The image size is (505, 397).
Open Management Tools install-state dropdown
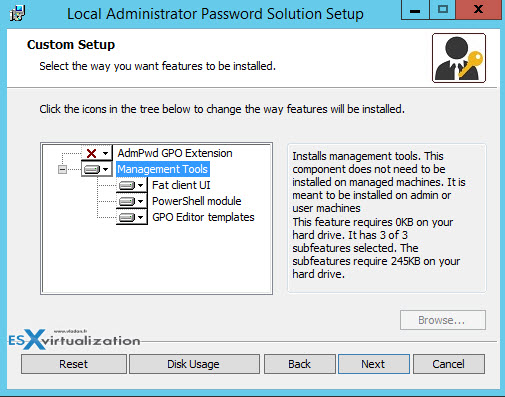point(97,169)
